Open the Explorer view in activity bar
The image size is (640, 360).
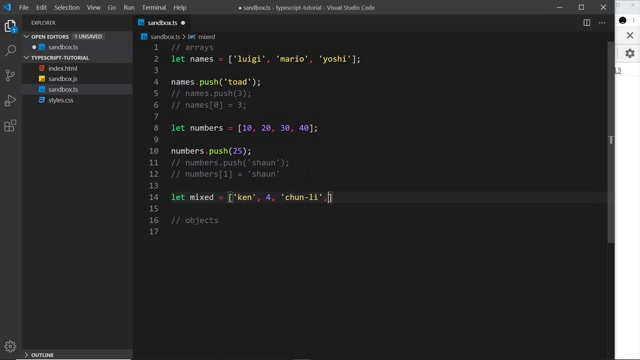click(x=10, y=27)
